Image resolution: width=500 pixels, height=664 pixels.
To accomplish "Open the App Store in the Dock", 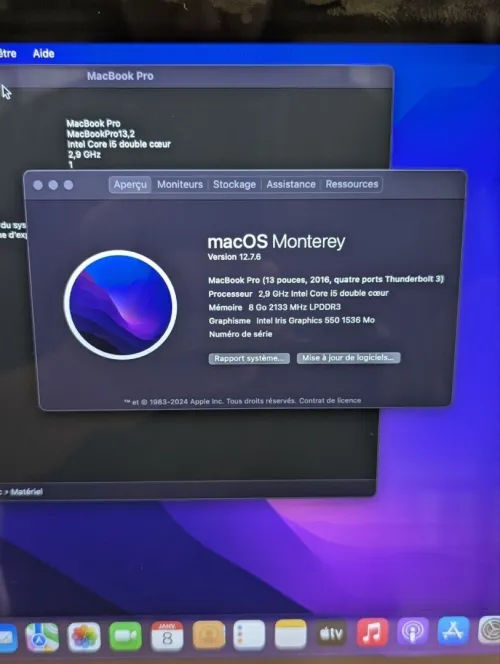I will coord(453,631).
